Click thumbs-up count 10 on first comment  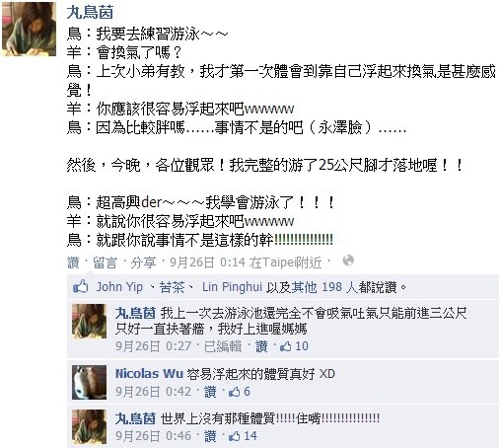pos(294,346)
